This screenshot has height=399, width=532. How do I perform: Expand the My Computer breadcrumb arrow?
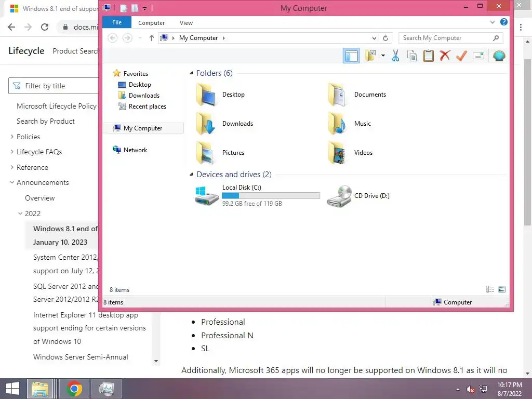coord(223,38)
